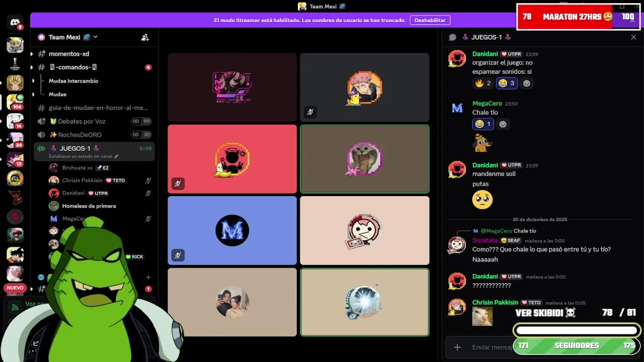644x362 pixels.
Task: Click add reaction smiley under MegaCero's message
Action: pos(503,124)
